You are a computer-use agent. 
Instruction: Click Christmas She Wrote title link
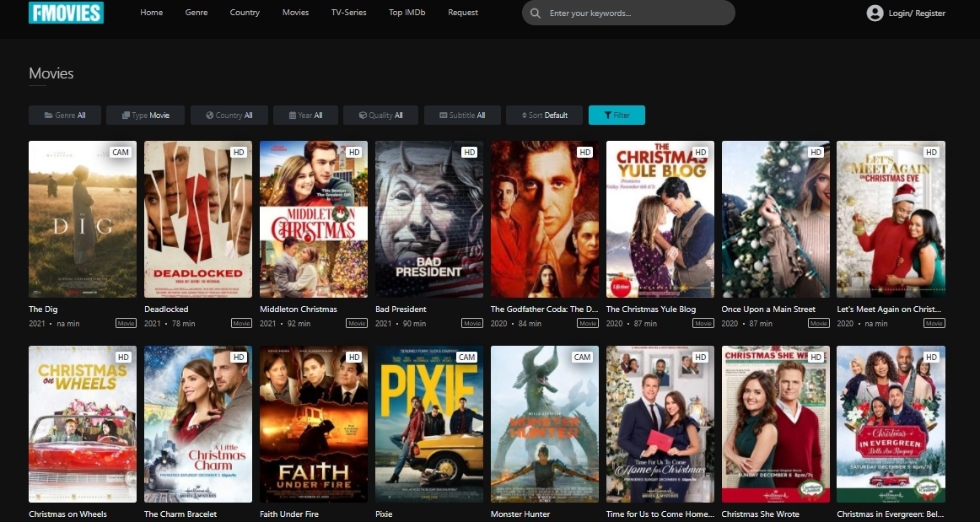point(760,514)
